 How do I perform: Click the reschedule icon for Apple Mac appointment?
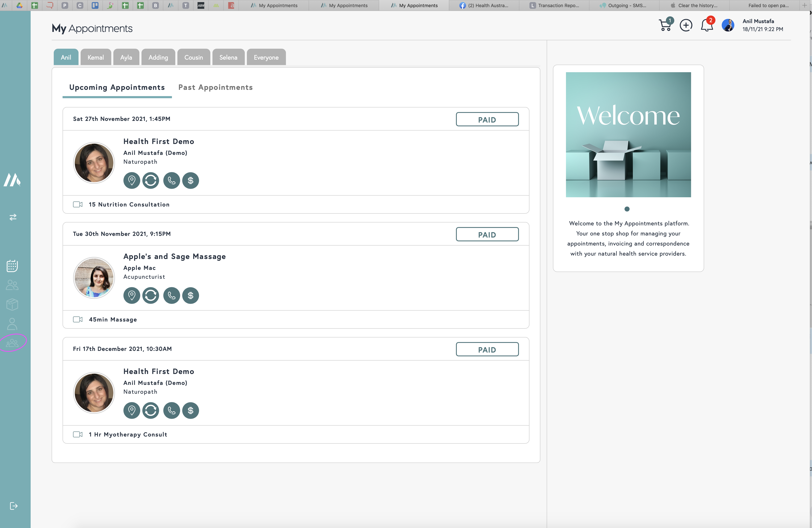coord(151,295)
